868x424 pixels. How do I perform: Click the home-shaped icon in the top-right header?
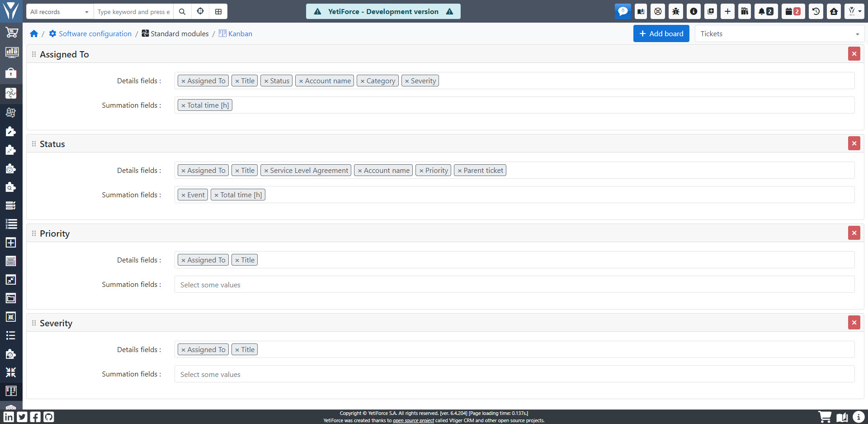(834, 11)
